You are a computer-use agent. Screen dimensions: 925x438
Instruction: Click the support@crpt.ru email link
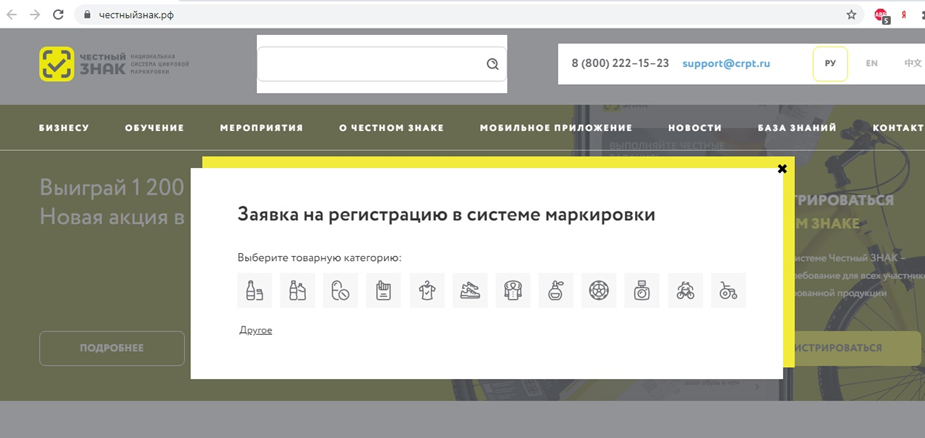pos(726,63)
